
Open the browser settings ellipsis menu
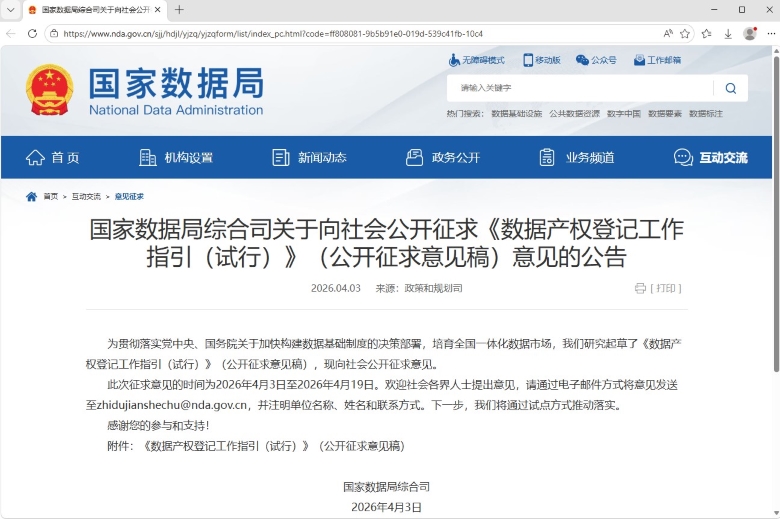click(771, 33)
